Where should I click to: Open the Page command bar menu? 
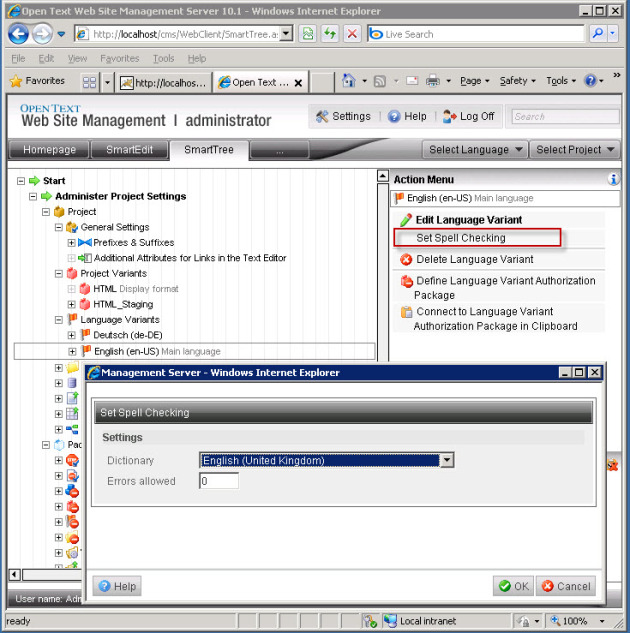475,81
